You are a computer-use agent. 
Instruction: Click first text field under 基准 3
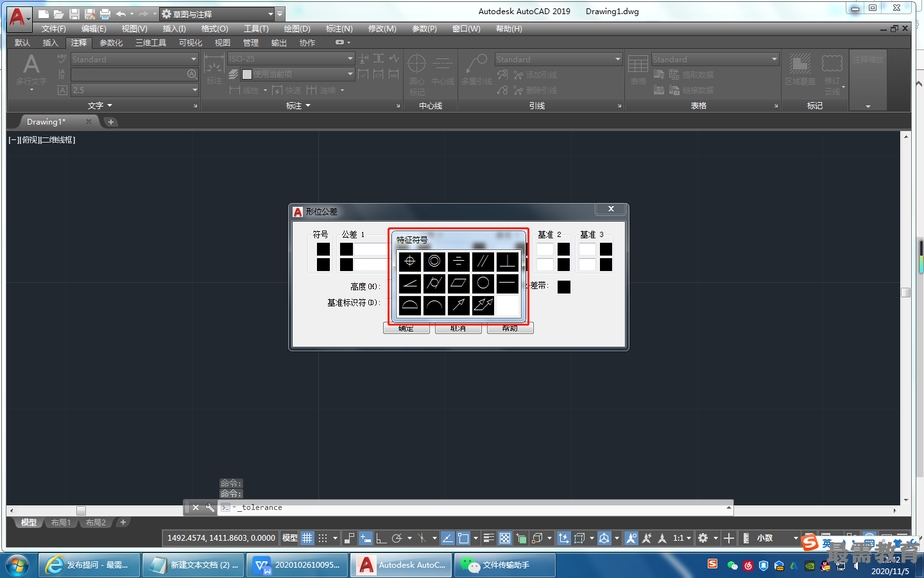click(587, 249)
